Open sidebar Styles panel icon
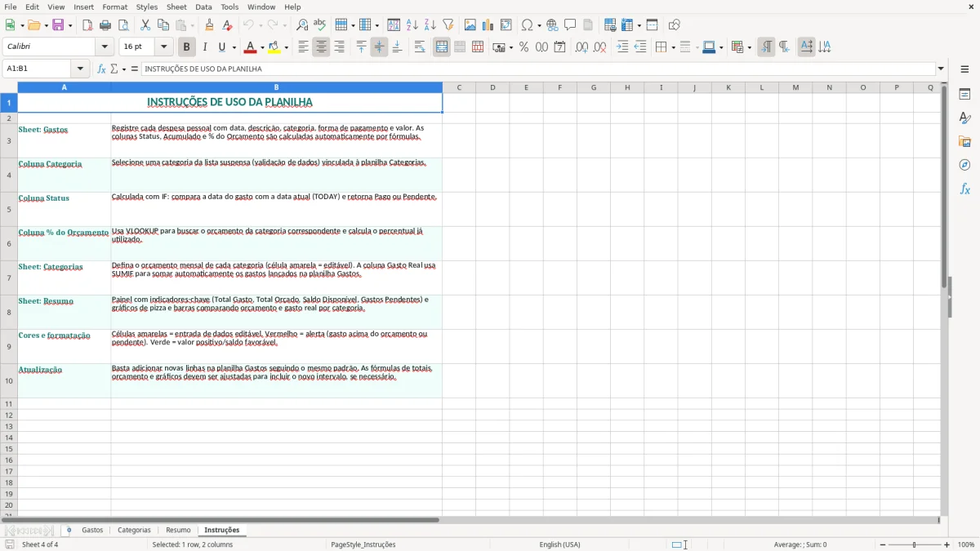Screen dimensions: 980x551 click(x=964, y=118)
